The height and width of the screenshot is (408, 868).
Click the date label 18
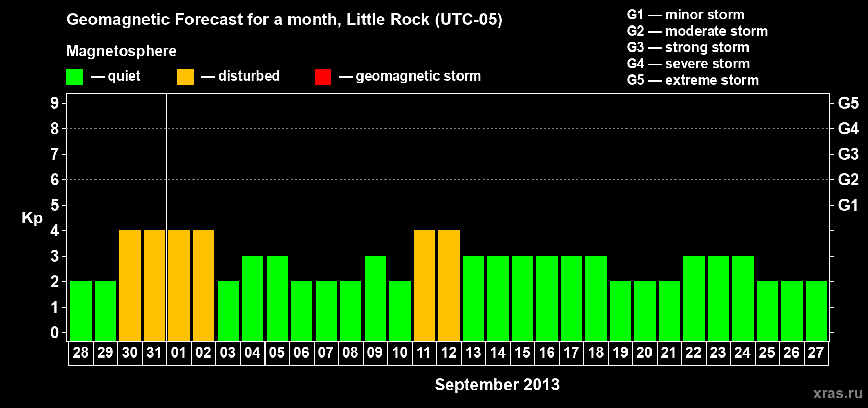(x=595, y=353)
